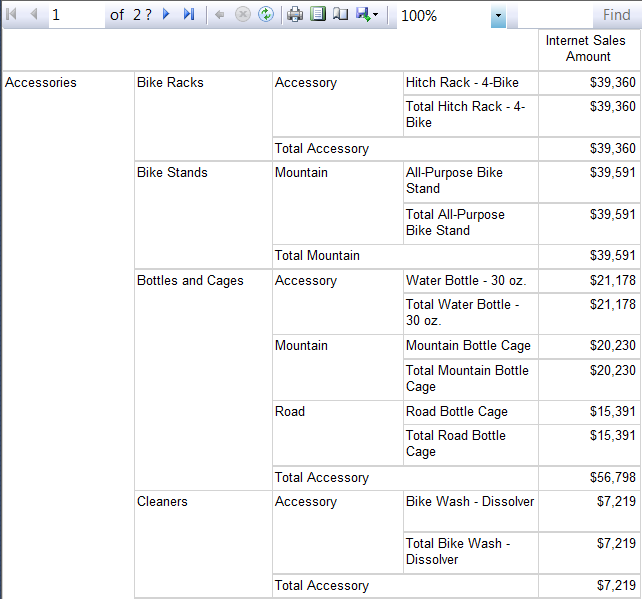Click Total Mountain Bottle Cage row
642x599 pixels.
tap(470, 380)
